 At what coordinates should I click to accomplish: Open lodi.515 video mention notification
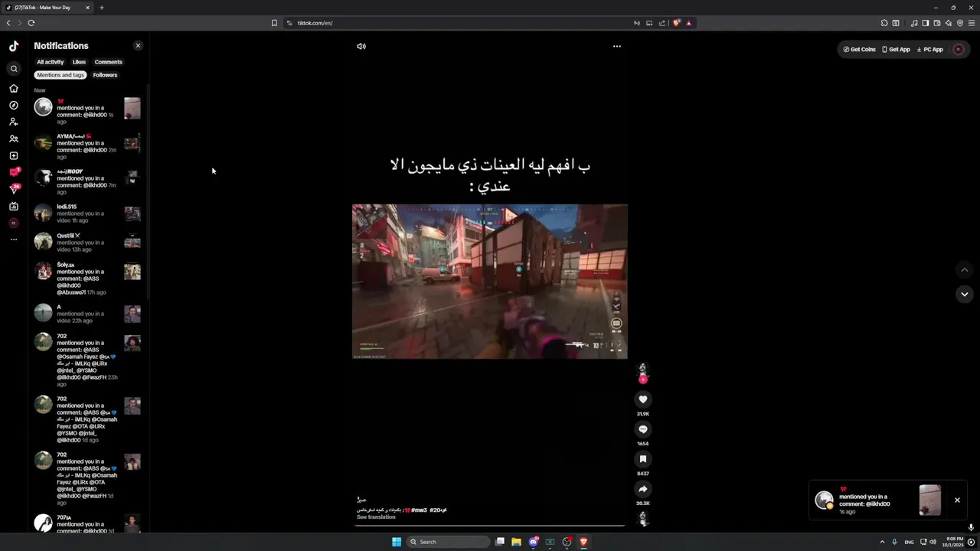click(87, 214)
